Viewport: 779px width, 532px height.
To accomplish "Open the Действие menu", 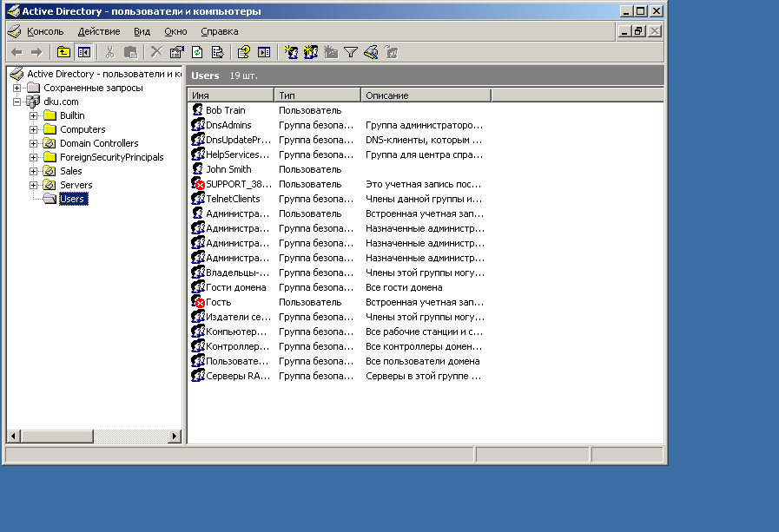I will pyautogui.click(x=99, y=31).
